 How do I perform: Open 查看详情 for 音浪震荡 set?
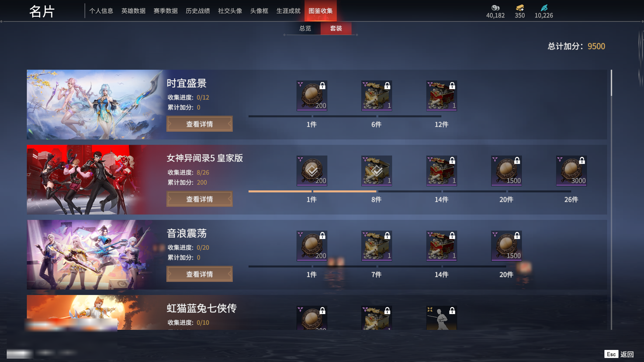(200, 274)
